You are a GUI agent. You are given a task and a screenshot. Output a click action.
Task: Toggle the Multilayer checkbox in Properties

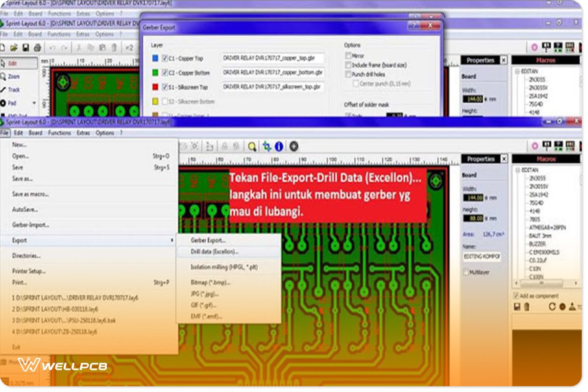click(466, 272)
